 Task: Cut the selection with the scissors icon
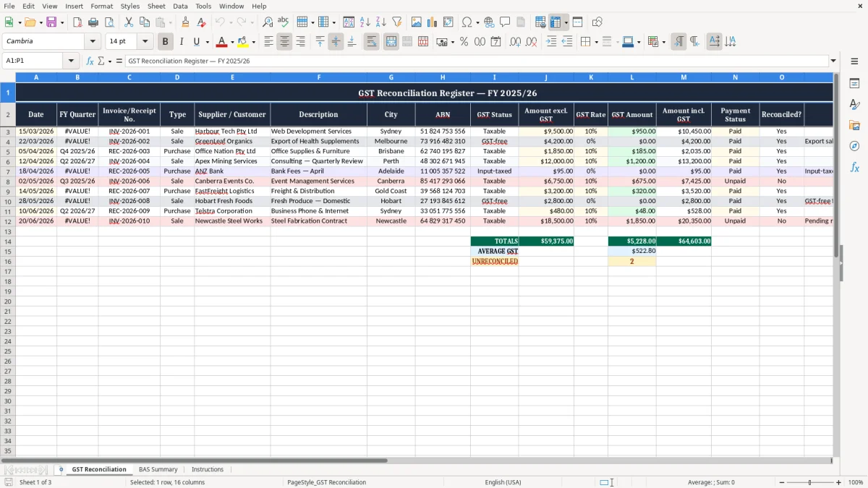coord(128,22)
